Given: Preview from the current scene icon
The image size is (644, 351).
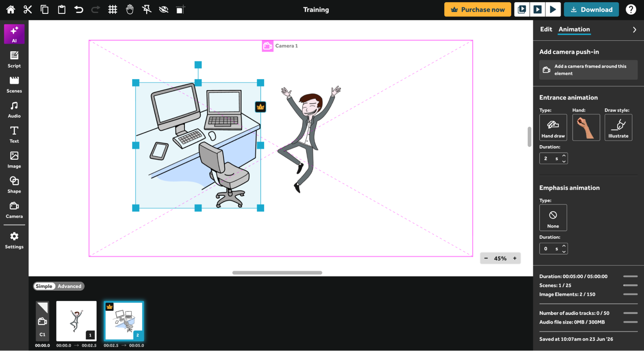Looking at the screenshot, I should (x=522, y=10).
